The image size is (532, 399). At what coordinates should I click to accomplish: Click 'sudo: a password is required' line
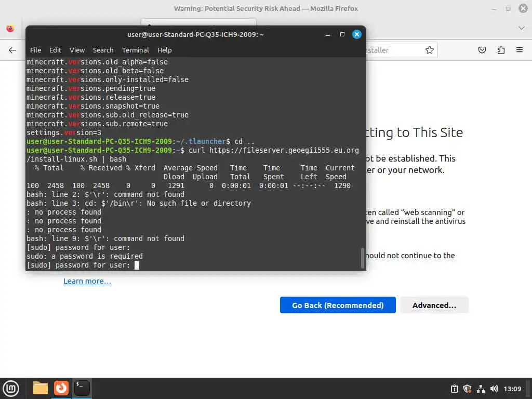[85, 256]
